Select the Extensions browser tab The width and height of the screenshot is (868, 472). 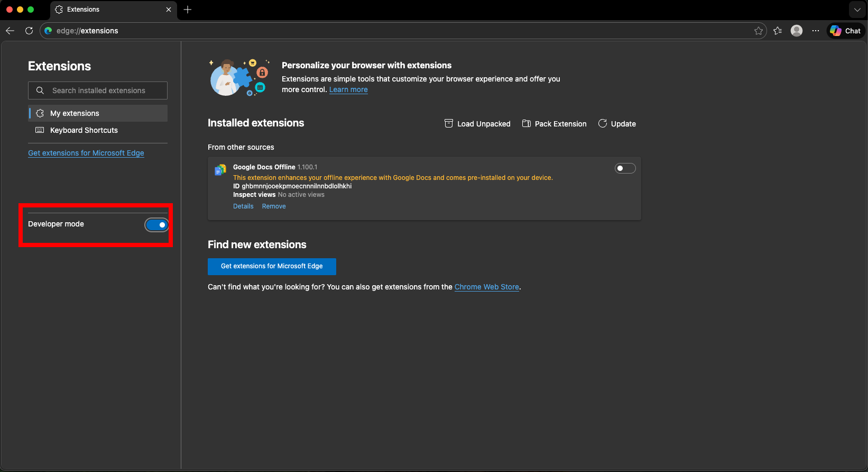coord(114,10)
